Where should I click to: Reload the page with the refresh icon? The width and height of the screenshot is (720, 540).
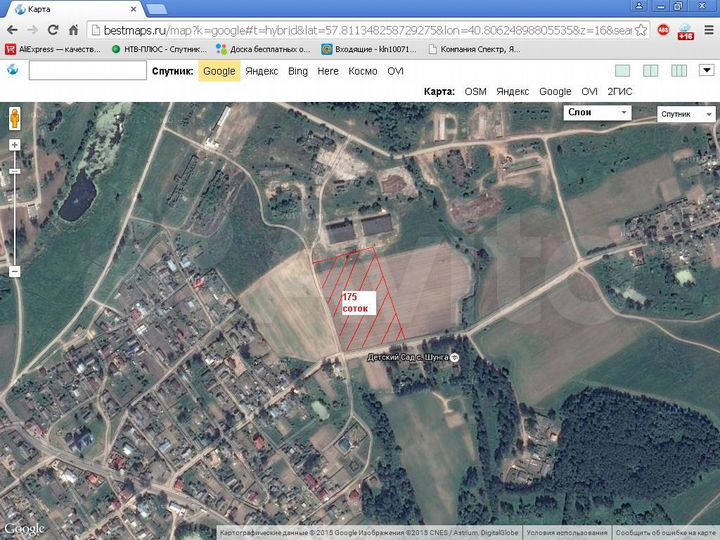(53, 30)
